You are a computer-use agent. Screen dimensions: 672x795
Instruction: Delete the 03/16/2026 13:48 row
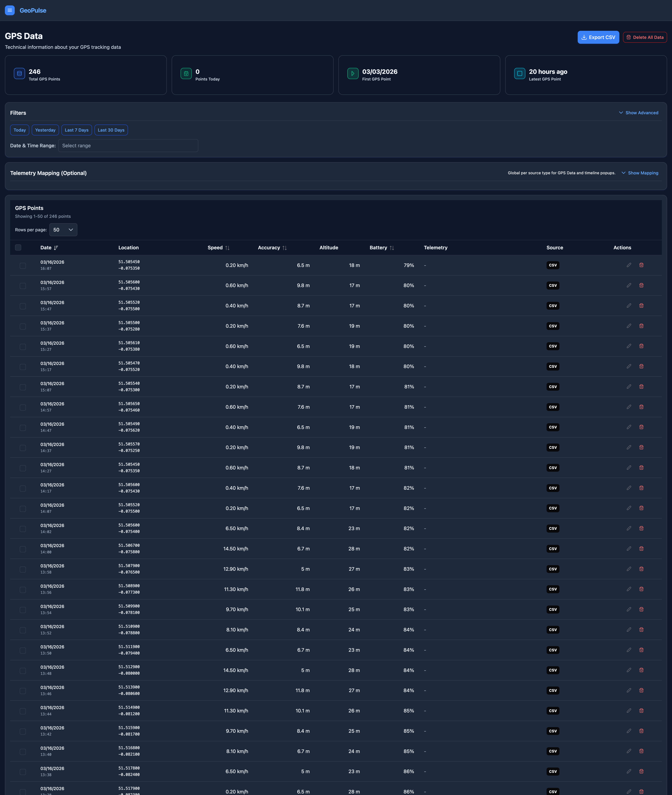click(642, 670)
